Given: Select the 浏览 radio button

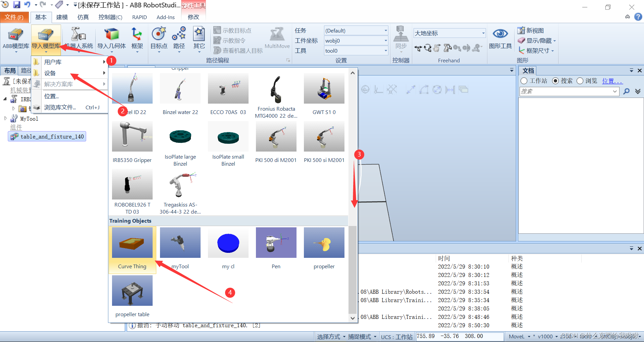Looking at the screenshot, I should (580, 81).
